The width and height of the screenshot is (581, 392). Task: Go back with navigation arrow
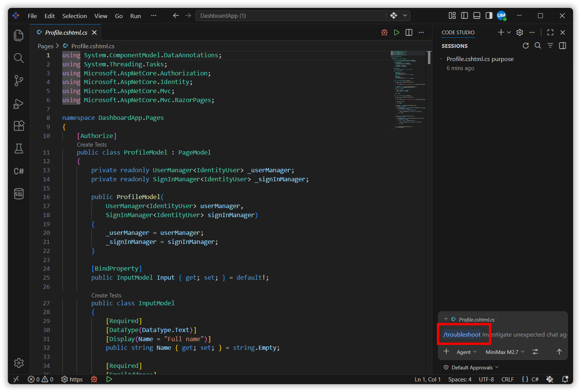176,15
